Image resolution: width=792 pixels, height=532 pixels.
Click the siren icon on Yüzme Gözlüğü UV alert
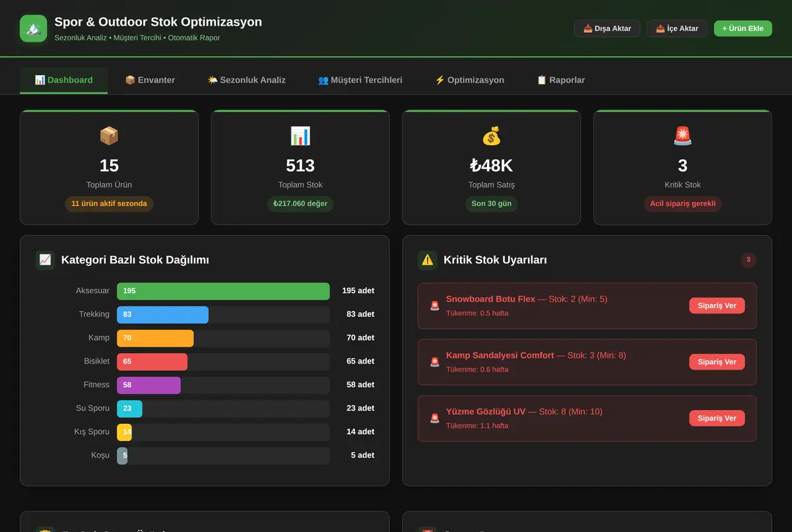click(434, 418)
